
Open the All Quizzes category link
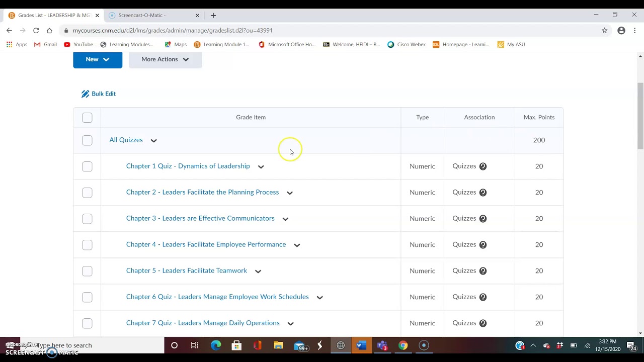tap(126, 140)
